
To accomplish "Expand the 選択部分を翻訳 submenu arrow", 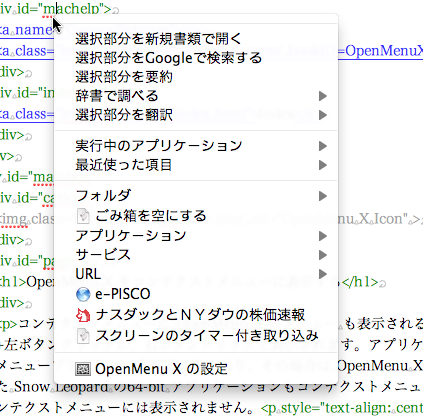I will 322,115.
